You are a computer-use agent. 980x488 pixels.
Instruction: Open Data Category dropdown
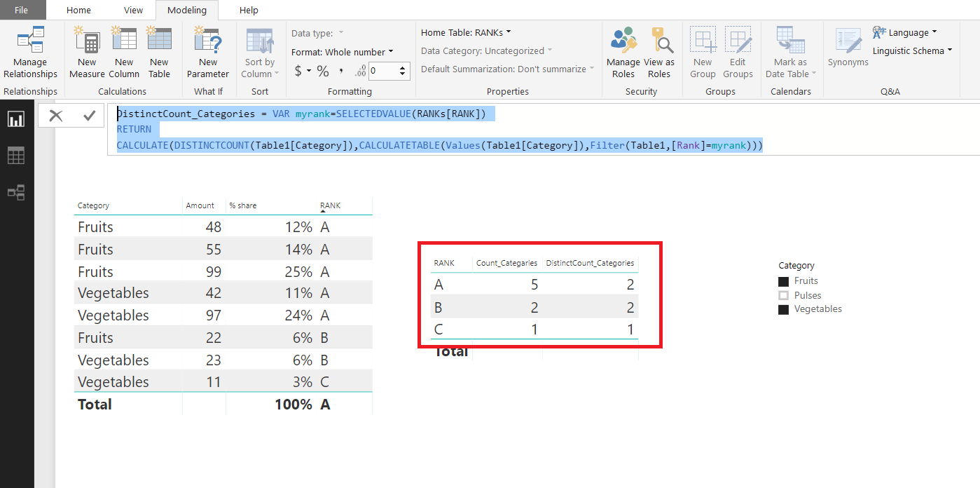click(486, 50)
